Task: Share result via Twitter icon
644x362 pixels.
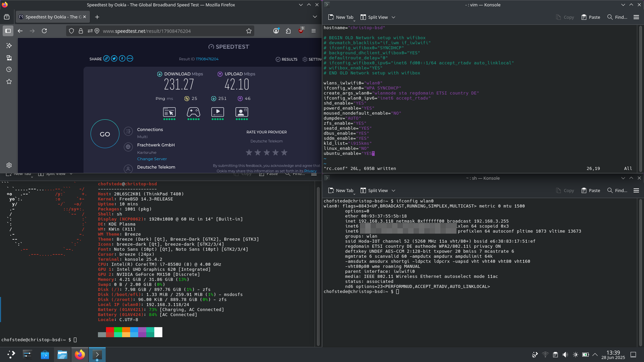Action: (114, 59)
